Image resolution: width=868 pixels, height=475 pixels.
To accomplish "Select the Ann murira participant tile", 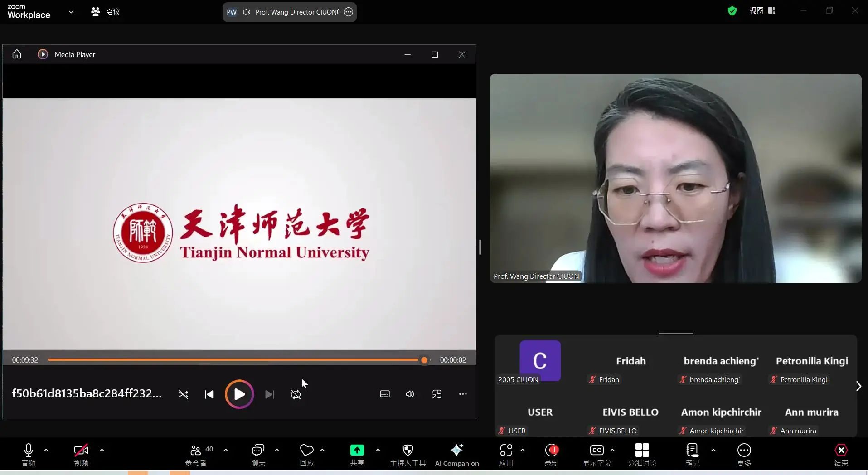I will (x=812, y=412).
